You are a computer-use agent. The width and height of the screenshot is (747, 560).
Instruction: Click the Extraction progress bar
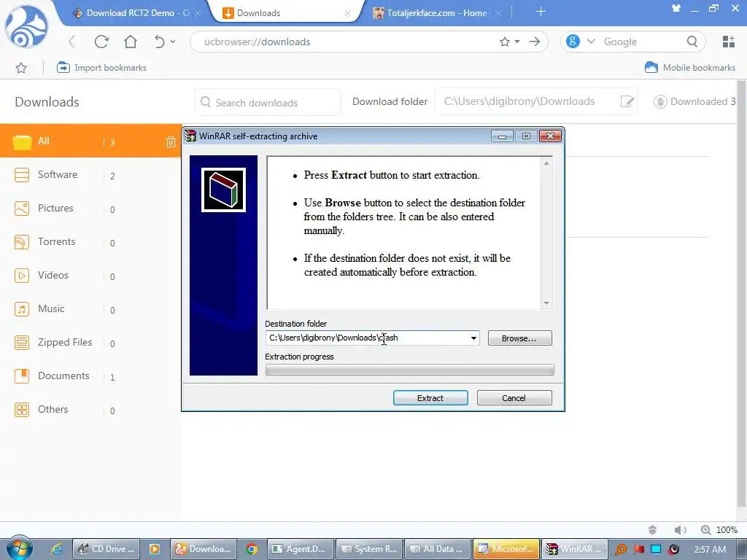410,370
